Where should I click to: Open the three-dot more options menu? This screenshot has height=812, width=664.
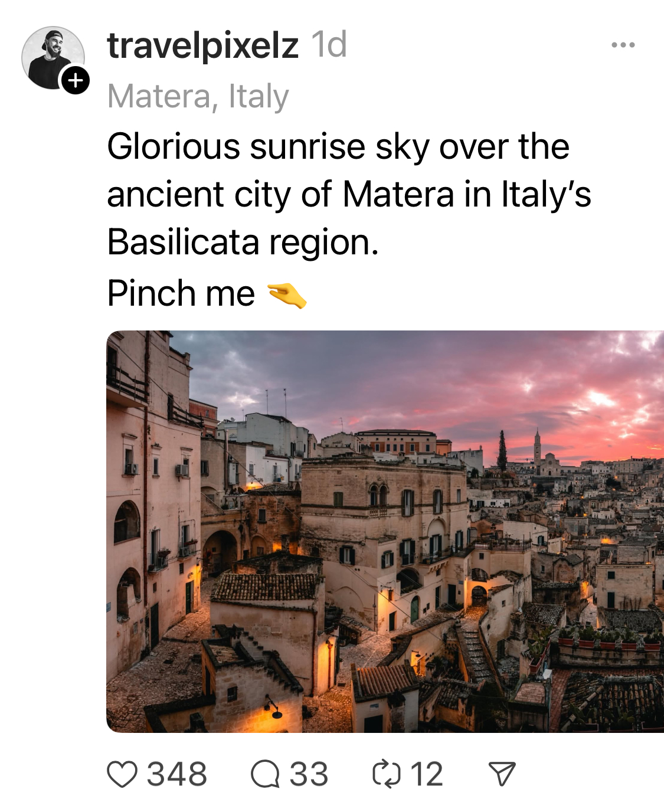[x=623, y=45]
